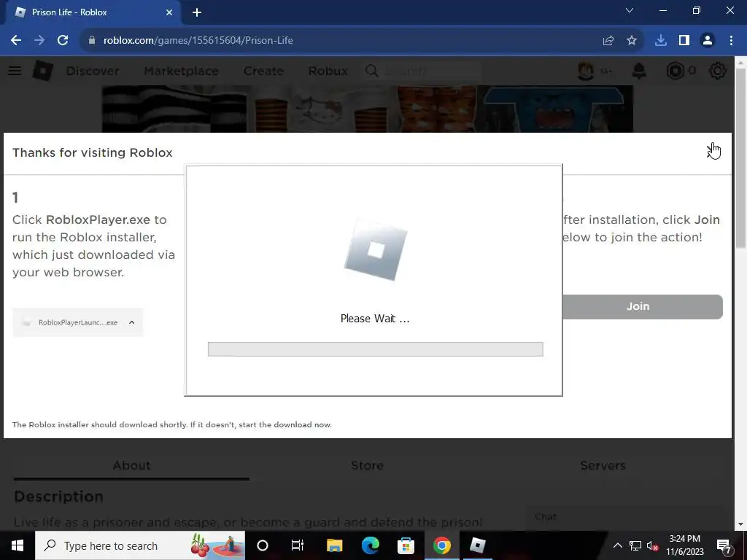This screenshot has height=560, width=747.
Task: Open the Windows Start menu
Action: (x=18, y=545)
